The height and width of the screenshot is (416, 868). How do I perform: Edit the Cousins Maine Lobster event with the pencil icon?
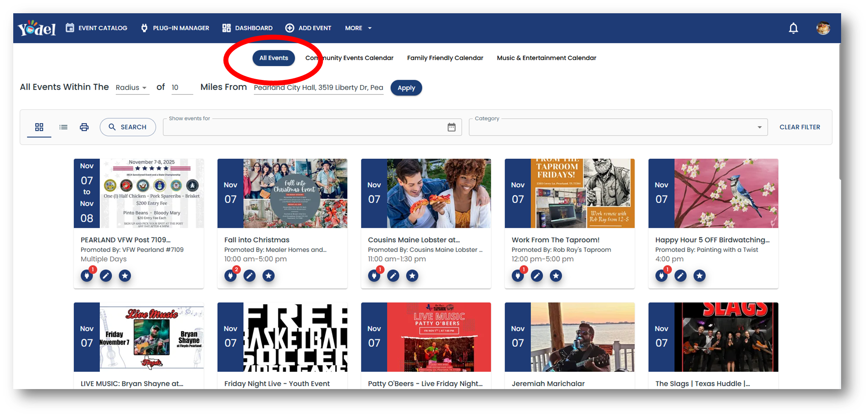point(393,276)
